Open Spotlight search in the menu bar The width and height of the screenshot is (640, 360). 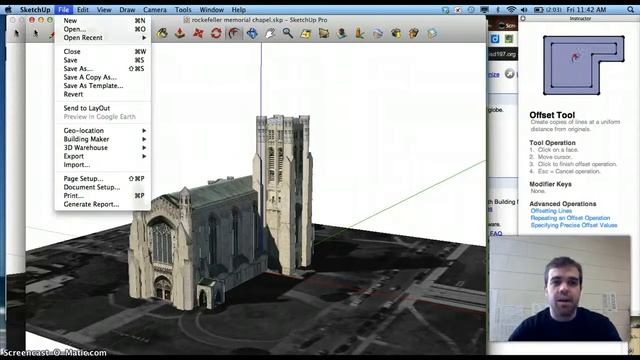630,9
